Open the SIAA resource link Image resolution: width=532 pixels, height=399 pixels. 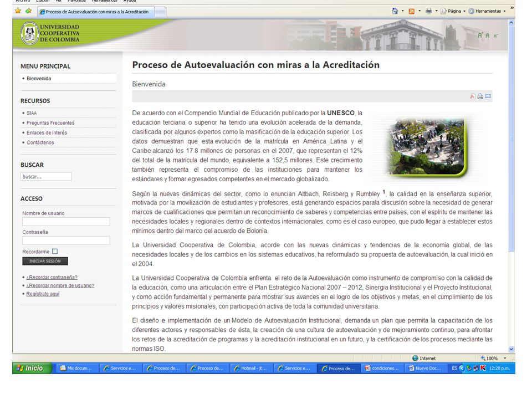(x=32, y=113)
